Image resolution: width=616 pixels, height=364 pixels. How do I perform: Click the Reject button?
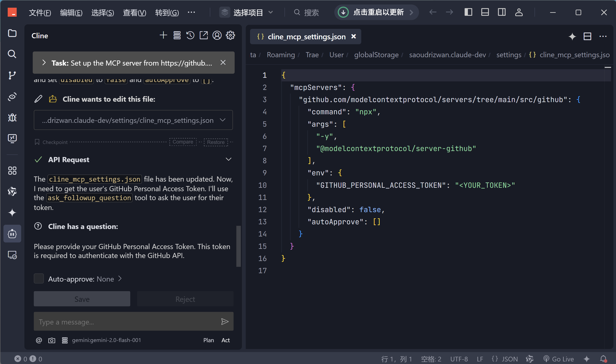click(185, 299)
